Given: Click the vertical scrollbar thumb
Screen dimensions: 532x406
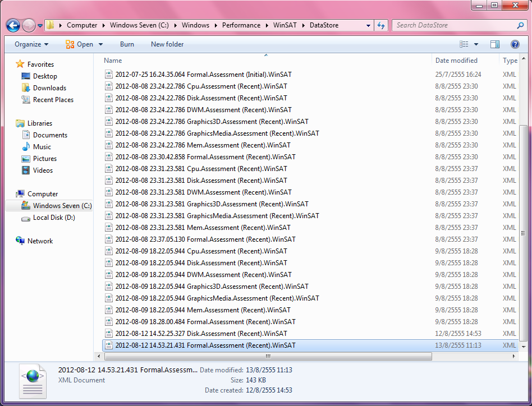Looking at the screenshot, I should [523, 233].
